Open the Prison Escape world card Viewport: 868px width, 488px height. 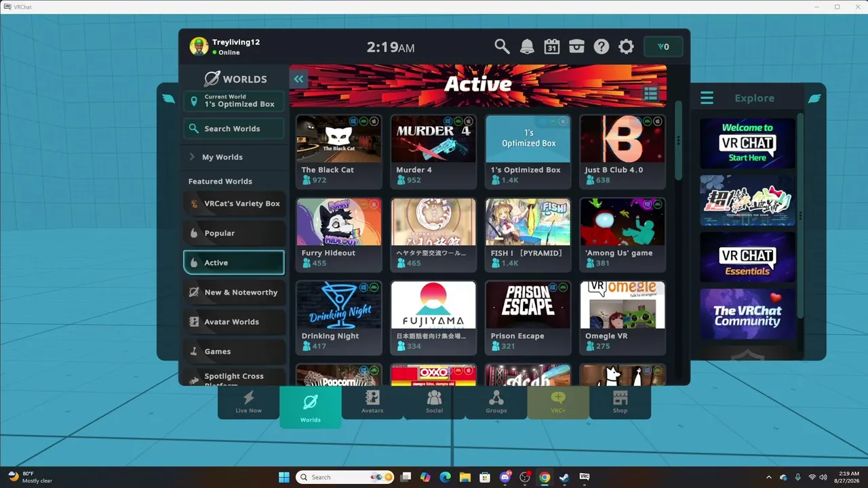click(x=528, y=318)
